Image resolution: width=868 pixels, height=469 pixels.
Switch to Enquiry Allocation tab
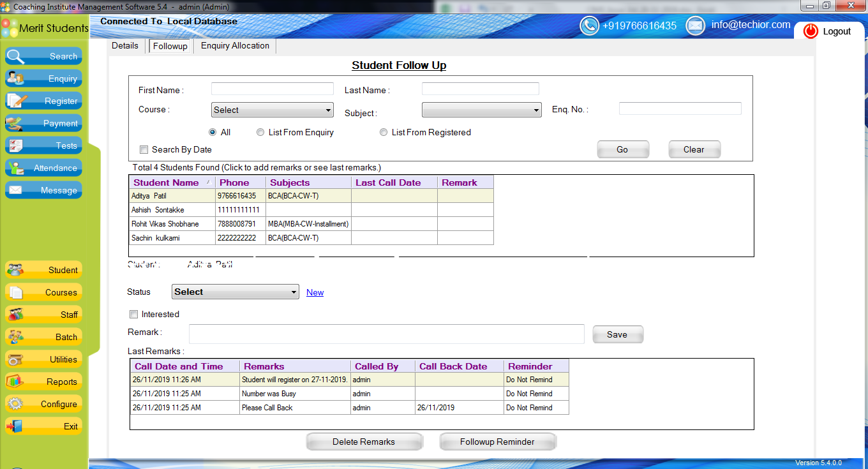[x=235, y=45]
